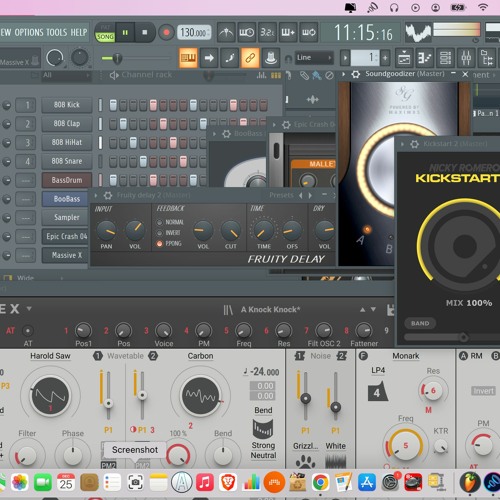Select the 808 HiHat channel button
The width and height of the screenshot is (500, 500).
pos(67,142)
